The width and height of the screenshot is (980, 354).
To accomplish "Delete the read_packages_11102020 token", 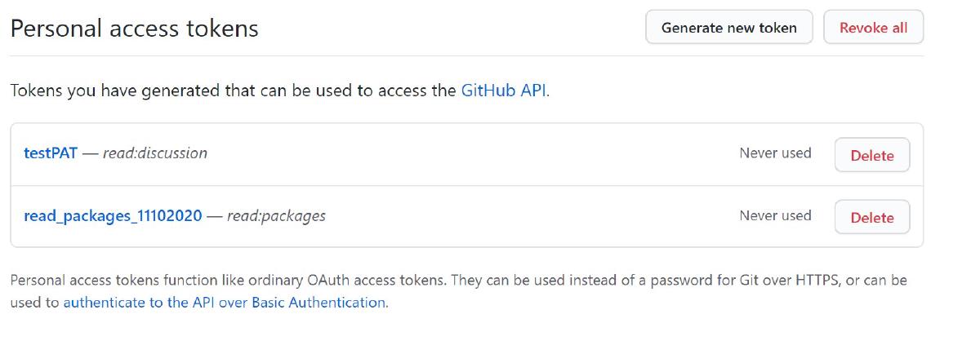I will [871, 218].
